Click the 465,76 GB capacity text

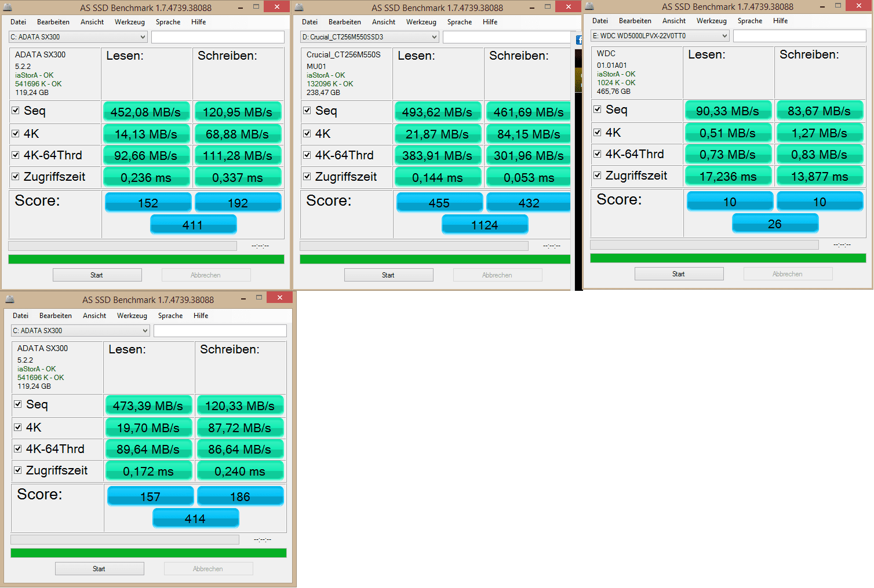point(614,92)
